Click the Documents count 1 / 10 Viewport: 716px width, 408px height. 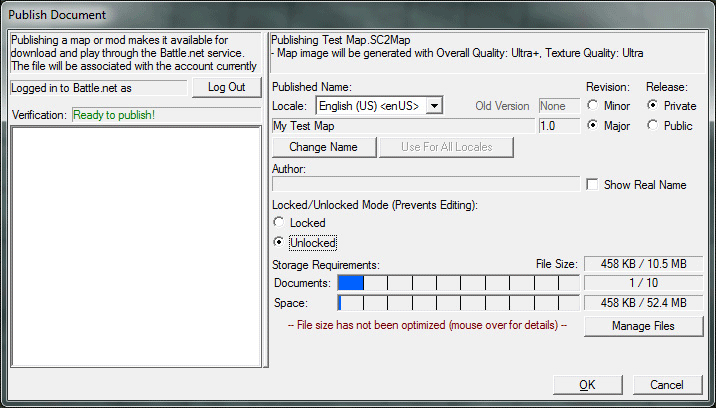(643, 283)
